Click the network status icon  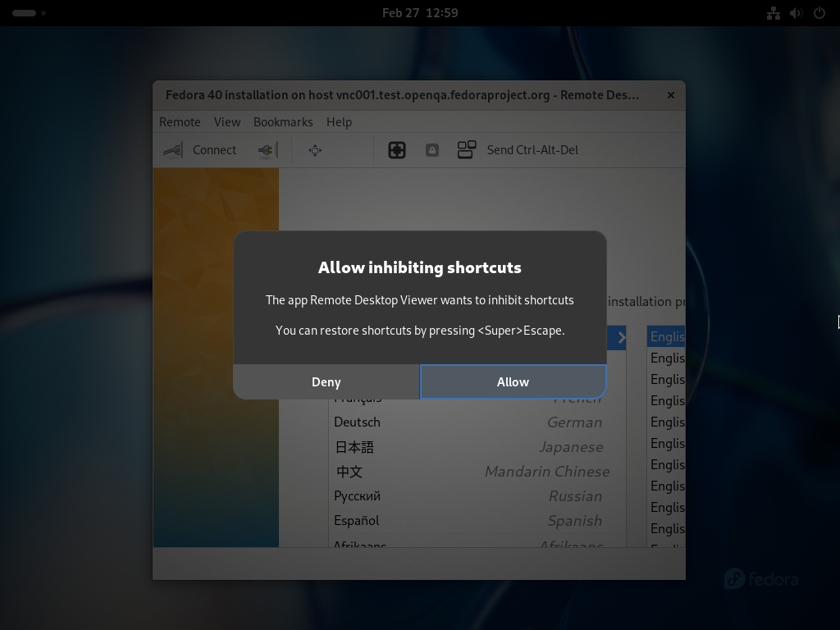[x=773, y=13]
